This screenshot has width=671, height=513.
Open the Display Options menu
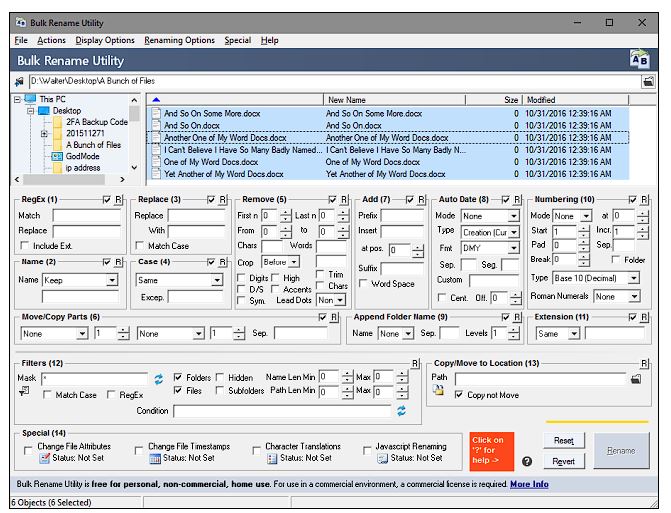[105, 40]
